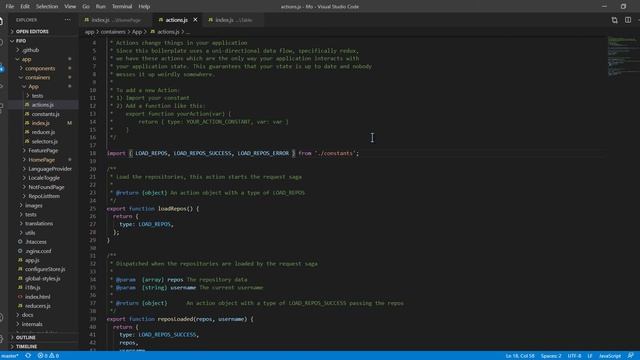Open changes compare icon in editor toolbar
Screen dimensions: 640x360
pyautogui.click(x=614, y=20)
